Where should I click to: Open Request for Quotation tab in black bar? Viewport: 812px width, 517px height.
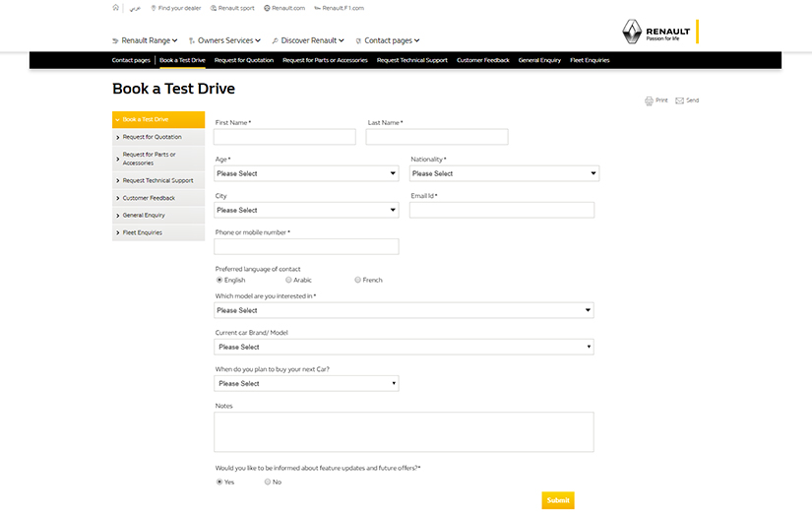click(x=244, y=60)
